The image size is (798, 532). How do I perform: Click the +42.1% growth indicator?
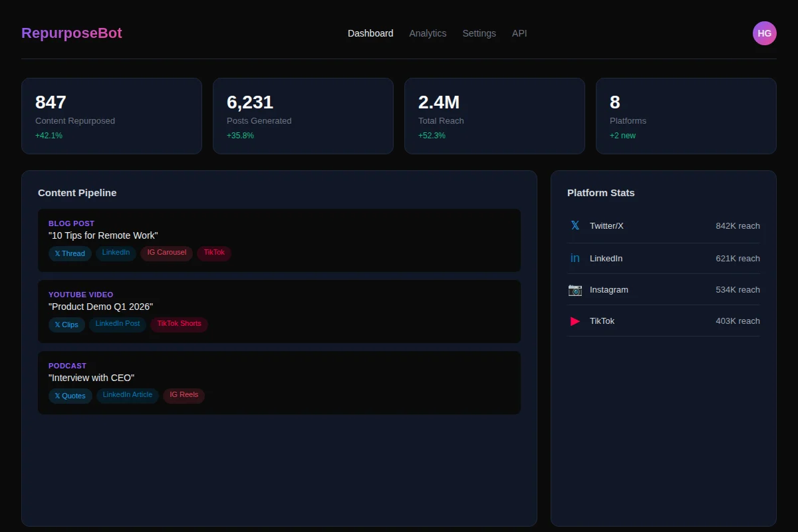point(49,135)
